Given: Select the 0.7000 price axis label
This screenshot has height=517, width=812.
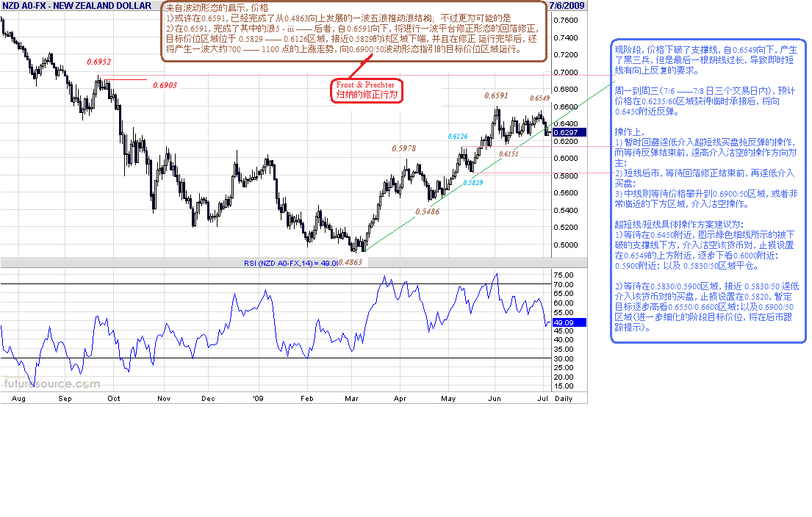Looking at the screenshot, I should coord(566,73).
